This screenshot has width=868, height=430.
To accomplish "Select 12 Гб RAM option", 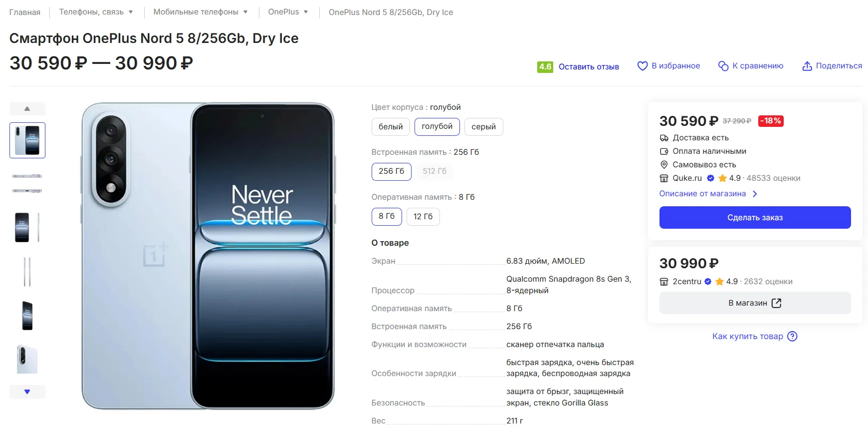I will 423,217.
